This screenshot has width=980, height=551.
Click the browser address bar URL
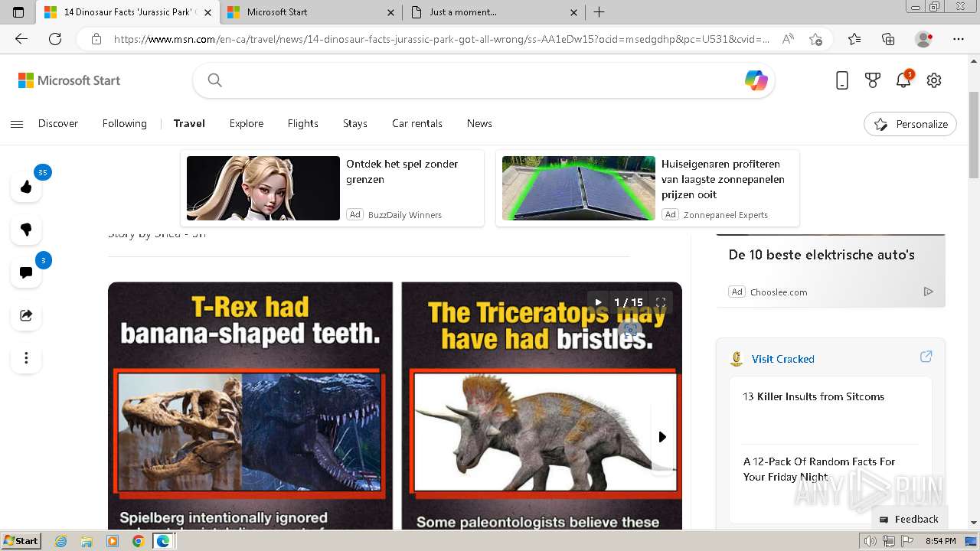[x=442, y=39]
